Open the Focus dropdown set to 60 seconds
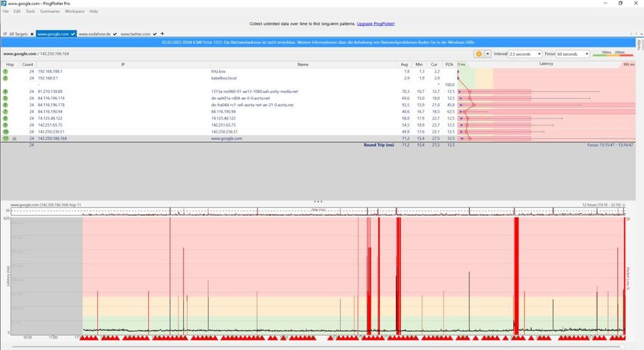This screenshot has width=644, height=350. tap(573, 53)
